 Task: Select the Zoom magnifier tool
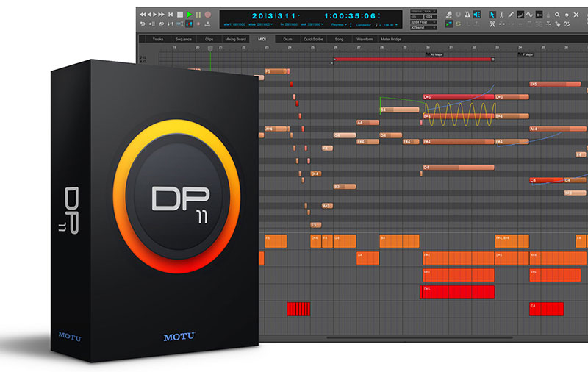557,15
